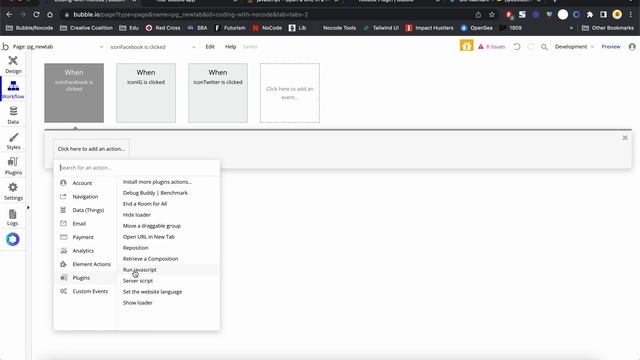Expand more bookmarks chevron in bookmarks bar

[571, 28]
